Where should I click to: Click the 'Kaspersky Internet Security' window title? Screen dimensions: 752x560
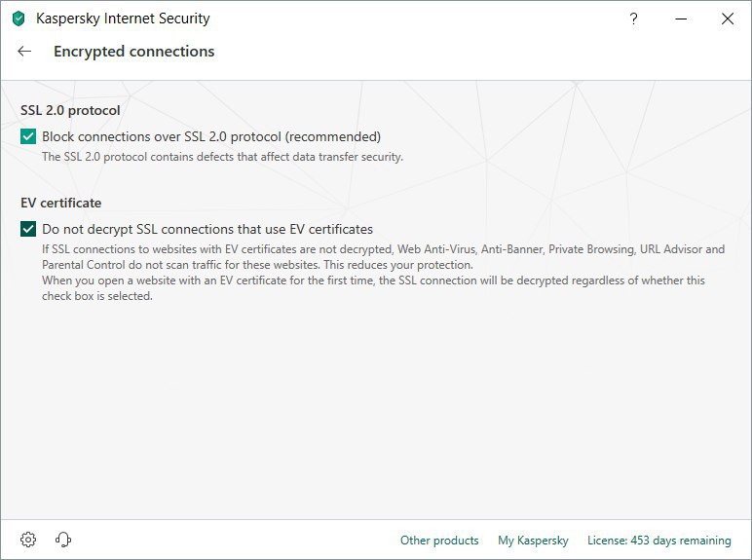123,19
